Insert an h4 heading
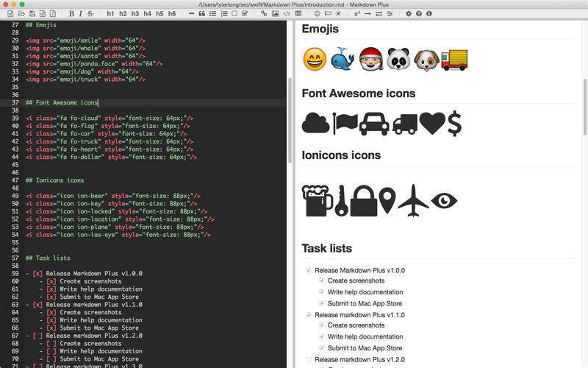 pyautogui.click(x=148, y=13)
